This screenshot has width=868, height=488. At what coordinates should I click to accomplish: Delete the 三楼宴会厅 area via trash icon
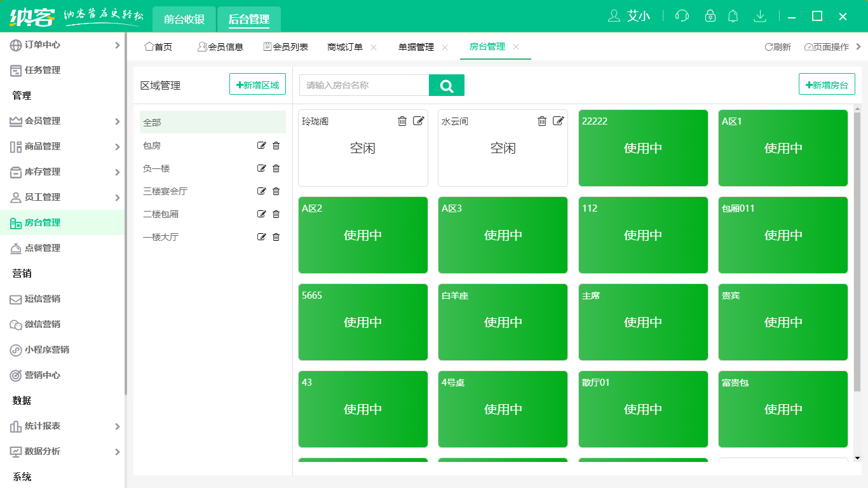pos(276,191)
